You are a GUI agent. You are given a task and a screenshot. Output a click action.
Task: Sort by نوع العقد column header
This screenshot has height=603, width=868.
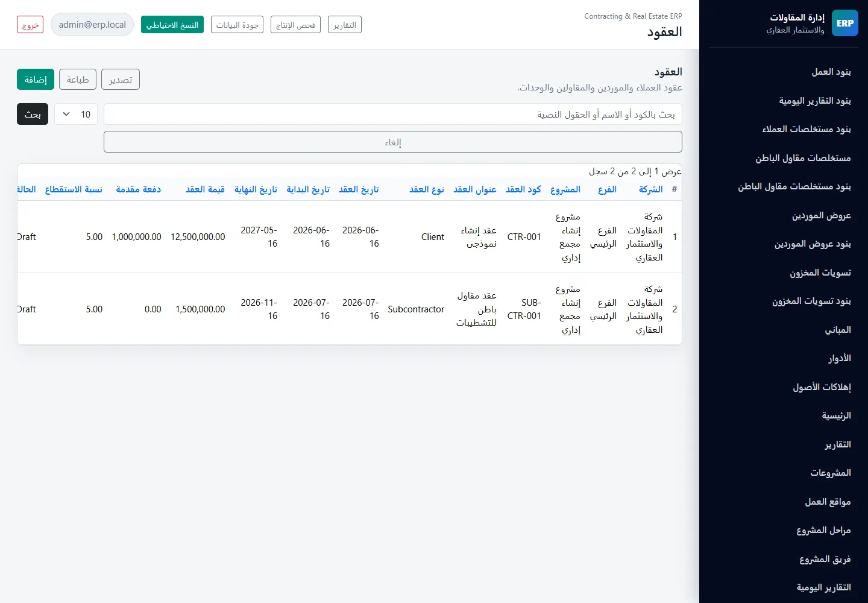(x=426, y=189)
